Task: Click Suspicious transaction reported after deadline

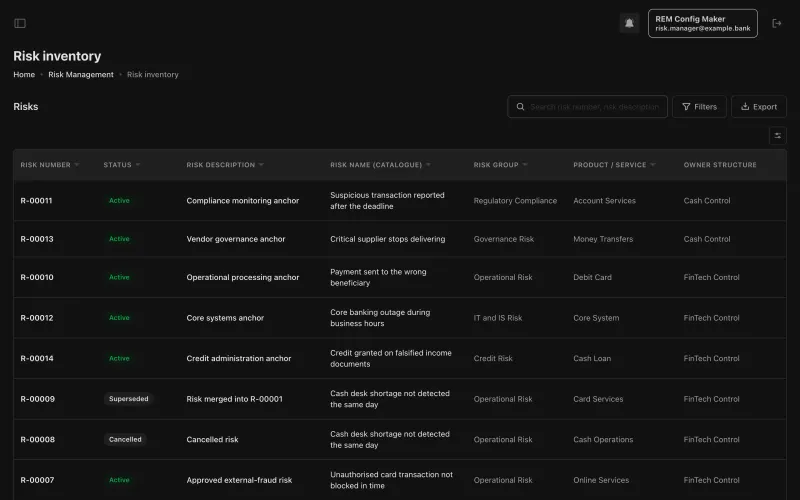Action: coord(387,201)
